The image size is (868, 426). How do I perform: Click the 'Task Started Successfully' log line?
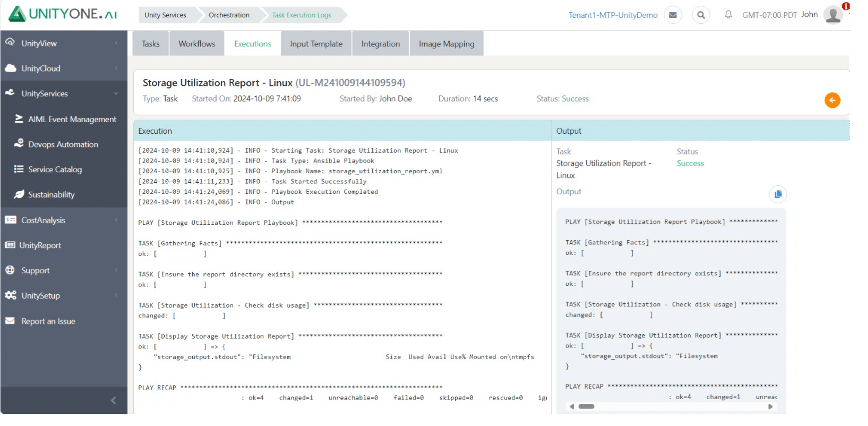[x=252, y=181]
